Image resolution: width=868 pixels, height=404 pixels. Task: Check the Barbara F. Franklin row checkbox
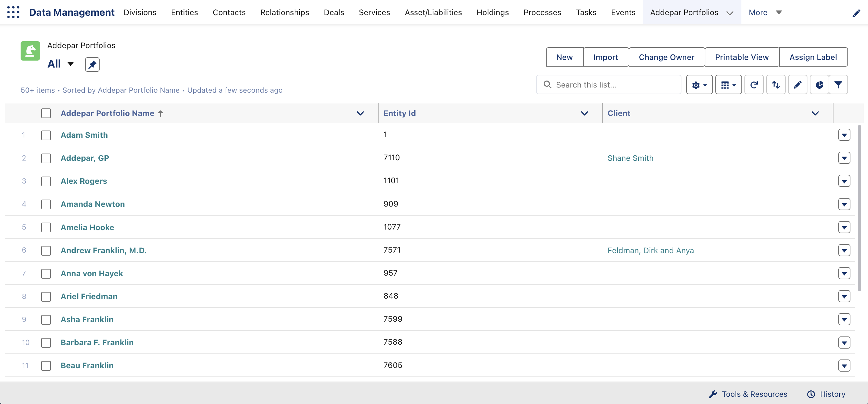[46, 343]
